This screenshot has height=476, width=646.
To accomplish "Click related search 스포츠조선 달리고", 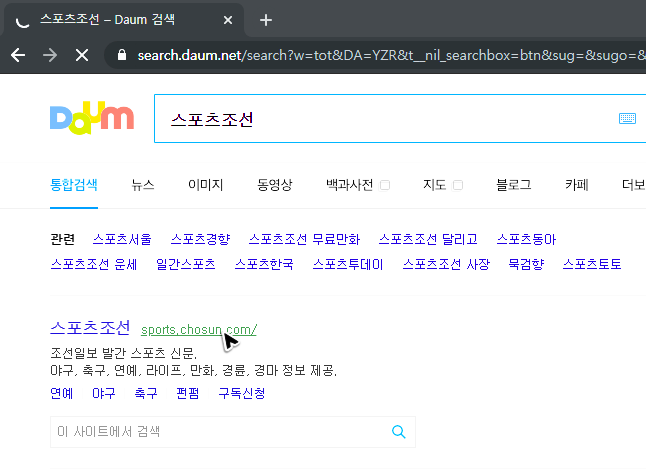I will [428, 239].
